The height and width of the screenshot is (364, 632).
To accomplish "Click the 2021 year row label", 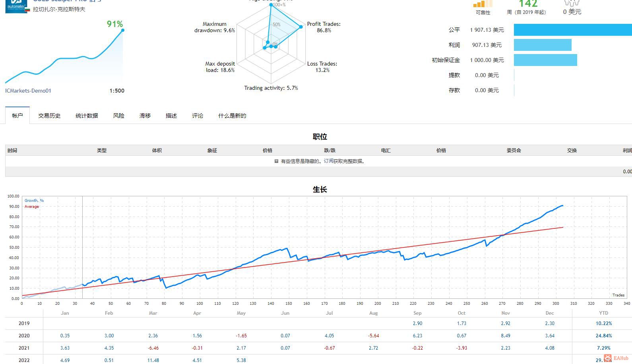I will tap(24, 348).
